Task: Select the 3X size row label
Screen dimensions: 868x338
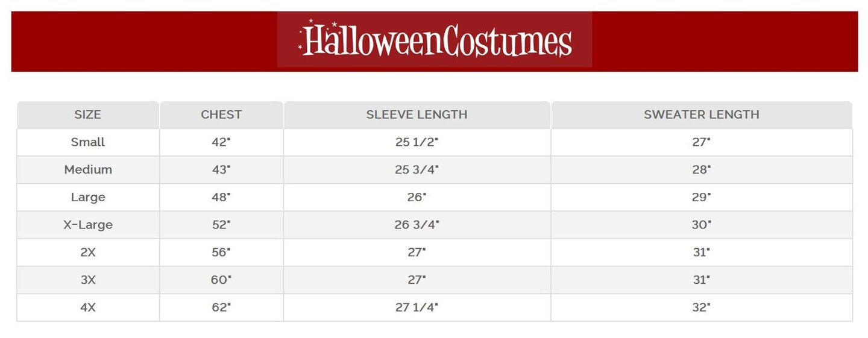Action: (88, 280)
